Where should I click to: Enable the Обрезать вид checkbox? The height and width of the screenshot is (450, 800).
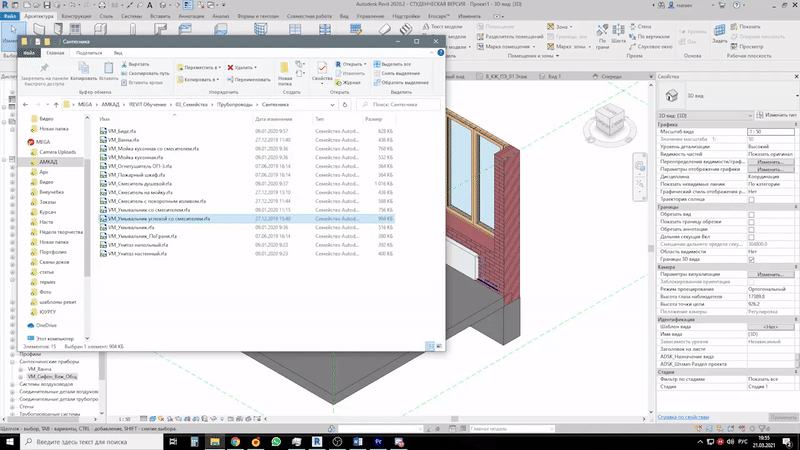[752, 213]
